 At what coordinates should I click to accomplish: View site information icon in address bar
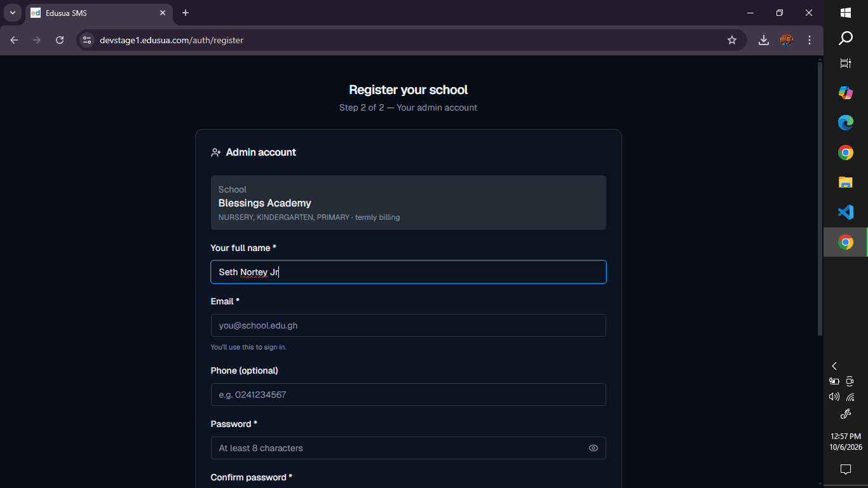(x=87, y=40)
